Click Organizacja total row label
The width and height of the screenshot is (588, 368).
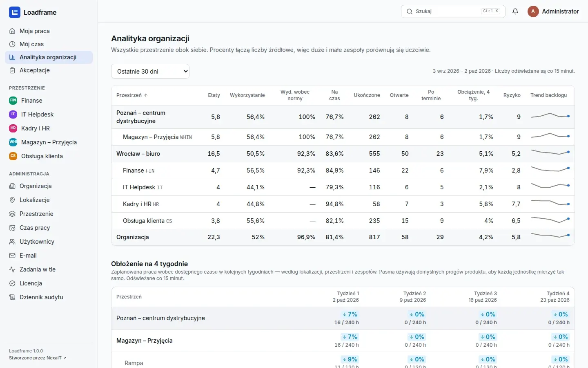click(133, 237)
